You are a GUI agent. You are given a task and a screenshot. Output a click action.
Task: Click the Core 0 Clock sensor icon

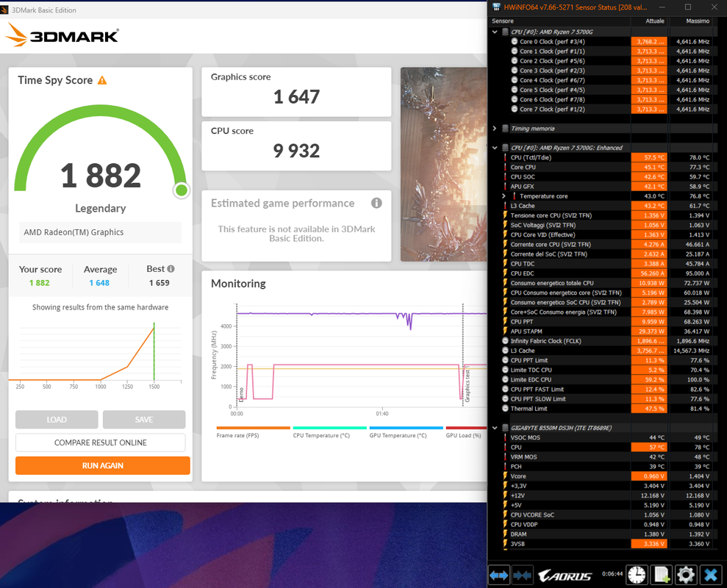pos(515,41)
